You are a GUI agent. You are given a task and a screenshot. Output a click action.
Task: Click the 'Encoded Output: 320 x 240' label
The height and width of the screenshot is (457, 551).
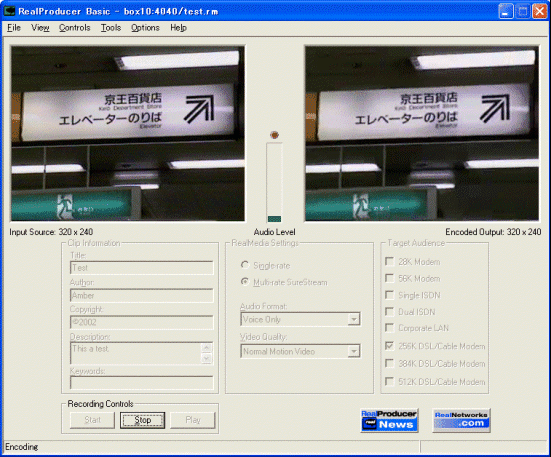[493, 232]
